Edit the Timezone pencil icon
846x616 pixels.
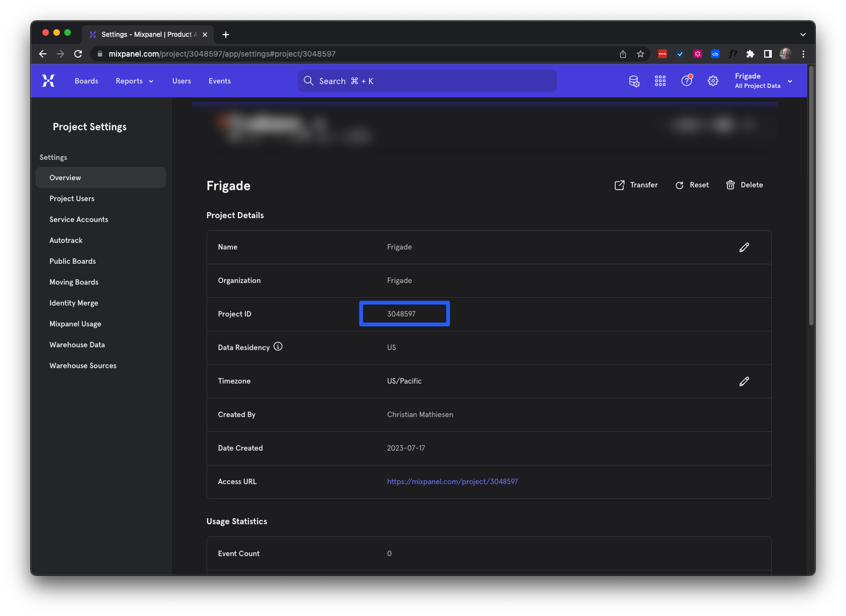[x=744, y=381]
